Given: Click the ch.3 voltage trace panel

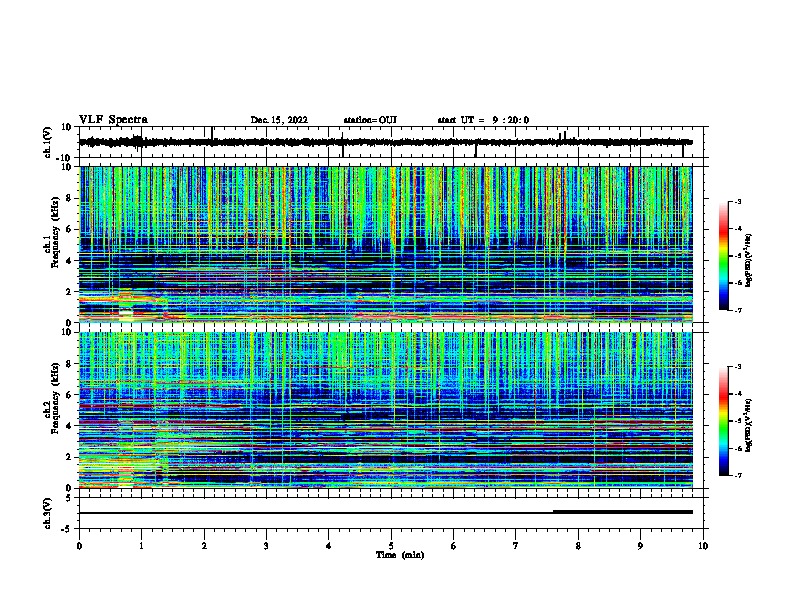Looking at the screenshot, I should click(393, 513).
